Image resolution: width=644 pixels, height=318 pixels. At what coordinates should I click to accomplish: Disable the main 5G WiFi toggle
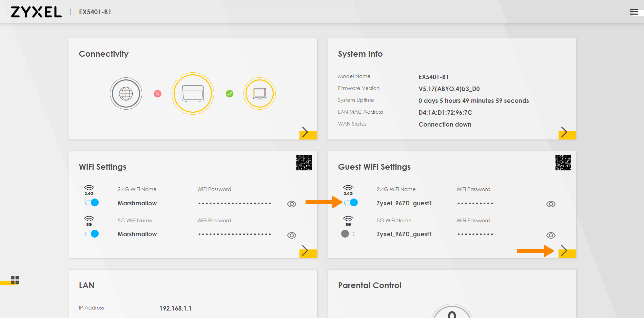click(92, 234)
